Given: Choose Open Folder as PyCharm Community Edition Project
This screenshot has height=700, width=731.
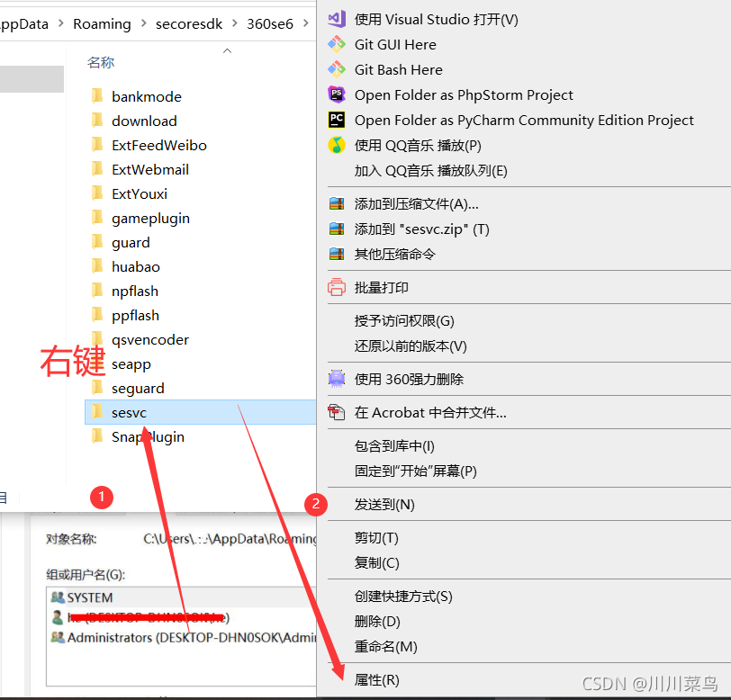Looking at the screenshot, I should [524, 120].
